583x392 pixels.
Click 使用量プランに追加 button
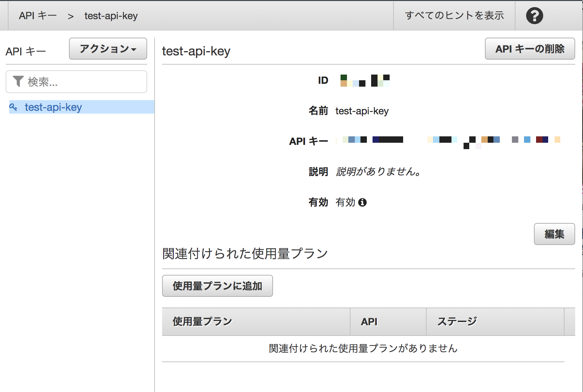(x=217, y=286)
